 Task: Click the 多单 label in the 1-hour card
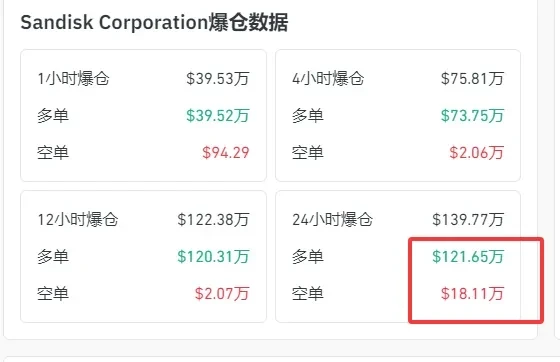53,116
